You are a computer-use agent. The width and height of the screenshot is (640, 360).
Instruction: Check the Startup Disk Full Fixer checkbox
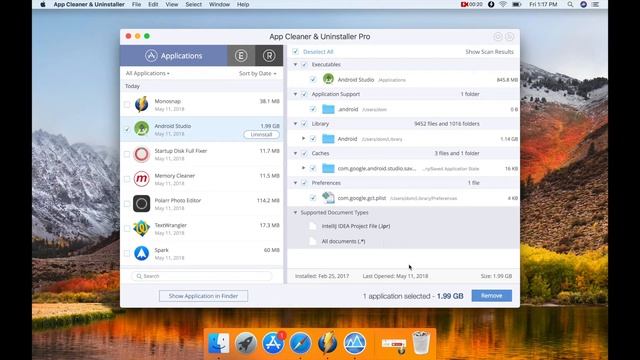127,154
